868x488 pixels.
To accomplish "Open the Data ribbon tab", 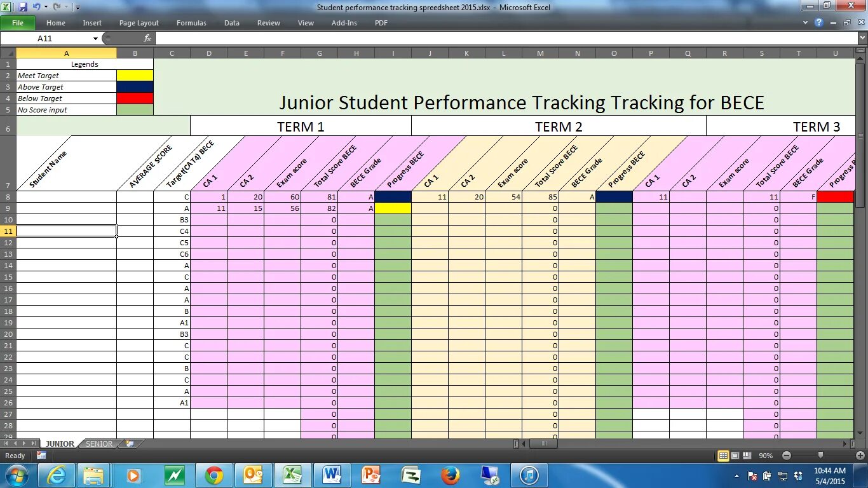I will click(232, 23).
